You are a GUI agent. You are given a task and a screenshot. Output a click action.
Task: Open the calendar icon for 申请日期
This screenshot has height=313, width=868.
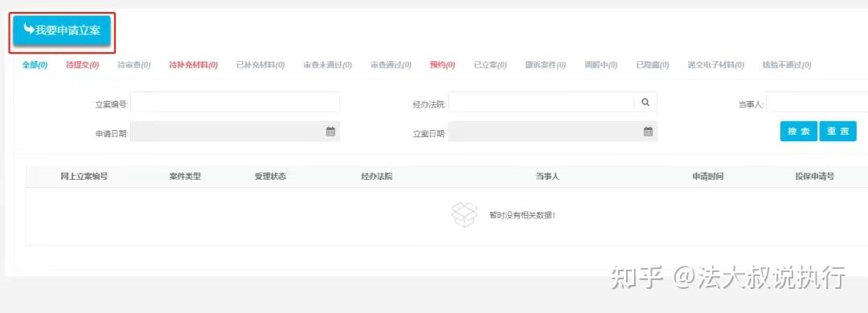(330, 132)
